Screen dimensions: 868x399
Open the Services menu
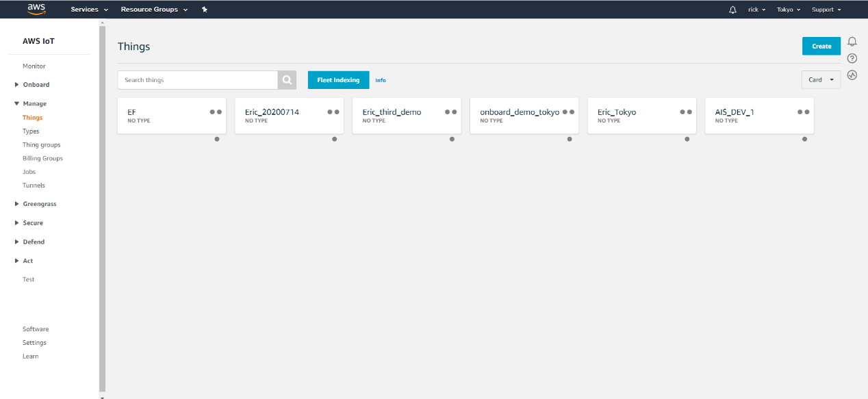(89, 10)
